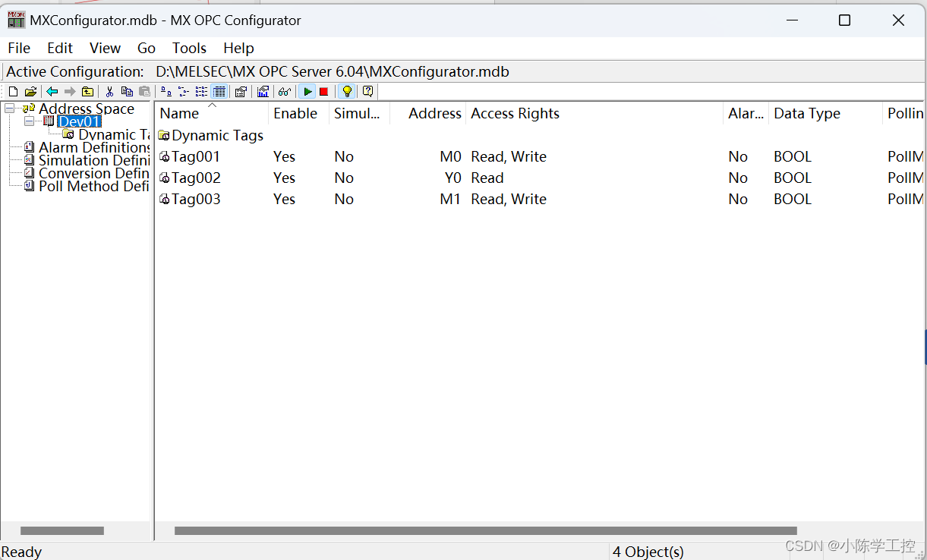
Task: Sort by the Address column header
Action: (427, 113)
